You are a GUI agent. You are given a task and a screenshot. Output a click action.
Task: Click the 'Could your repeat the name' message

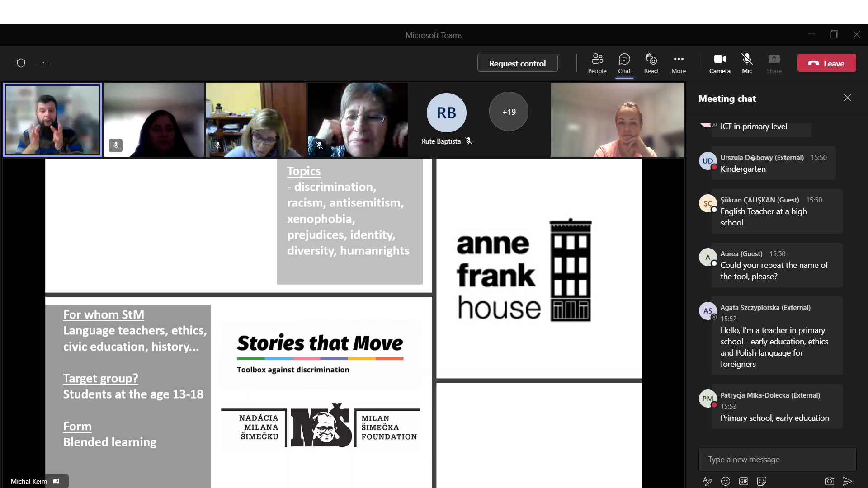pyautogui.click(x=774, y=271)
